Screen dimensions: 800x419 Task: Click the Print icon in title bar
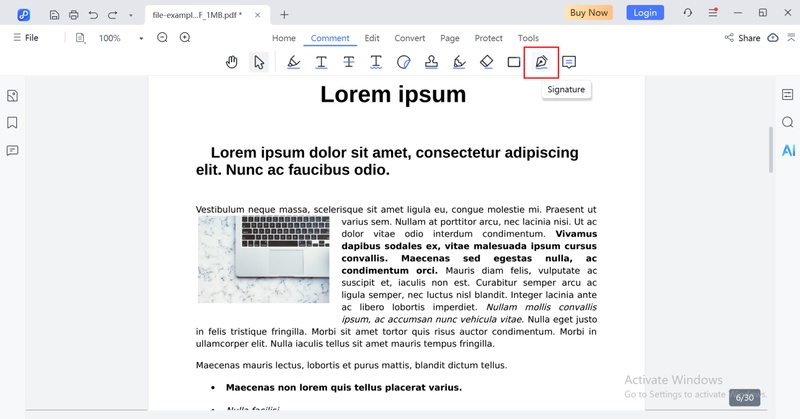(x=73, y=14)
